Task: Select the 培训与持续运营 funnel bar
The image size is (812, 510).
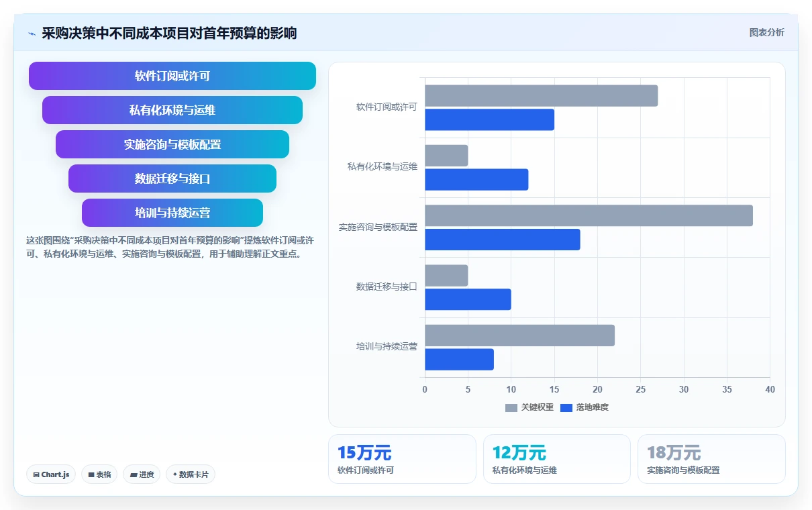Action: click(172, 213)
